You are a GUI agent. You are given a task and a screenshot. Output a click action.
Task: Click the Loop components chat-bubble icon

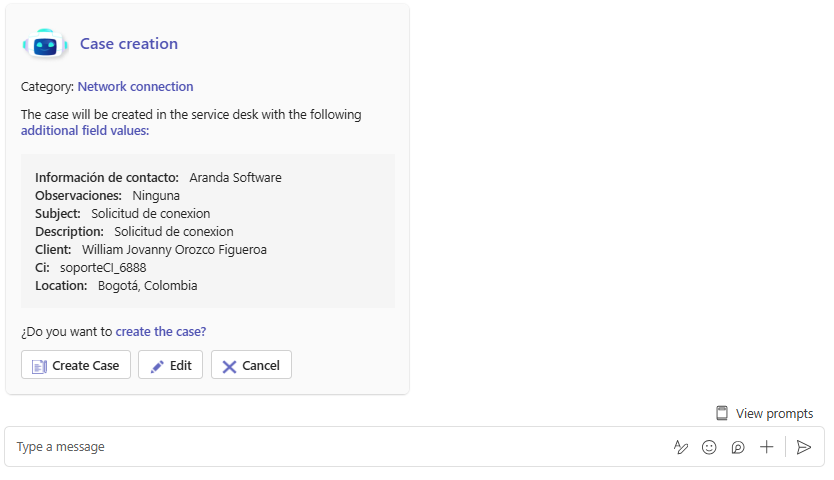tap(738, 447)
